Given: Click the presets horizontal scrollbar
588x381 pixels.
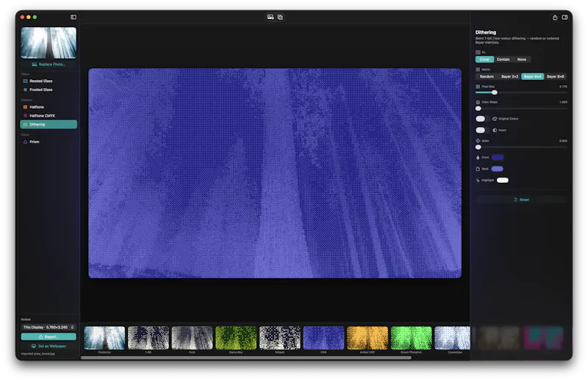Looking at the screenshot, I should tap(246, 358).
